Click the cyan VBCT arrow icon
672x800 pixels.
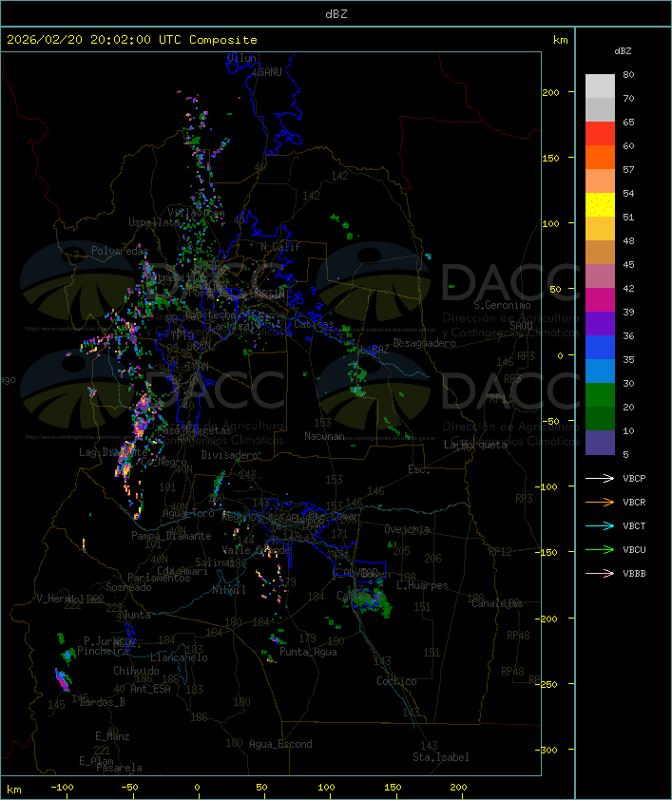pos(600,526)
